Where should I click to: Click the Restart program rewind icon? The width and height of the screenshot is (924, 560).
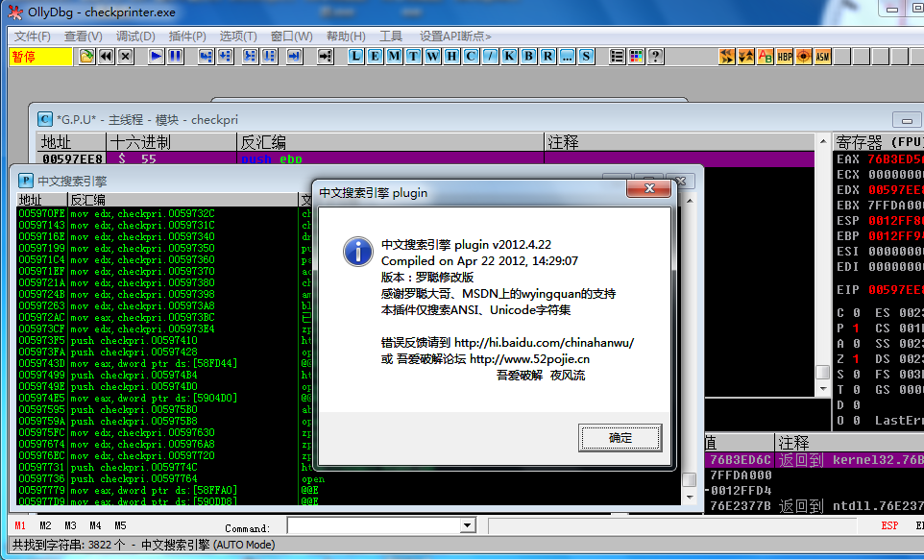pyautogui.click(x=106, y=56)
